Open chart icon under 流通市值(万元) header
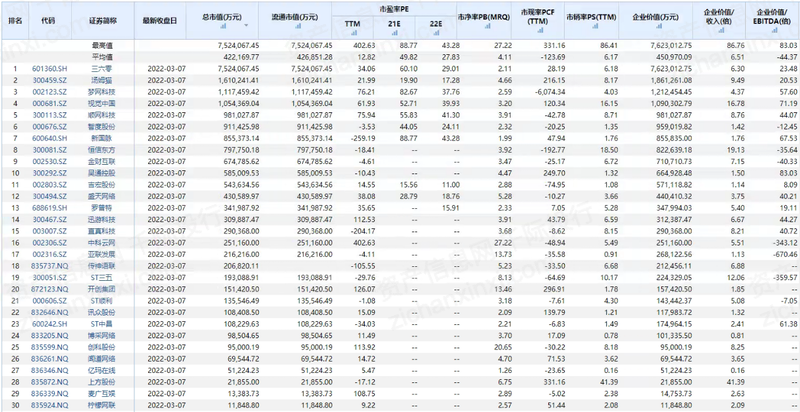 pos(298,25)
